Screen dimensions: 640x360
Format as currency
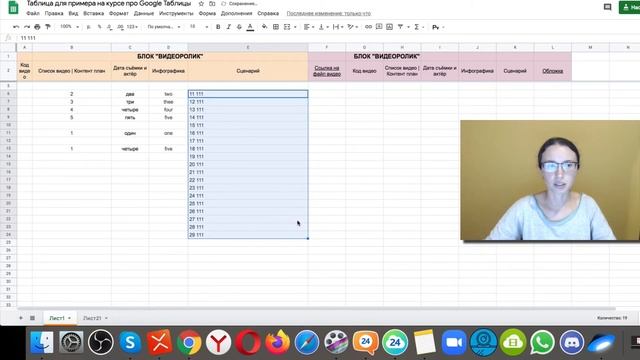[x=89, y=27]
